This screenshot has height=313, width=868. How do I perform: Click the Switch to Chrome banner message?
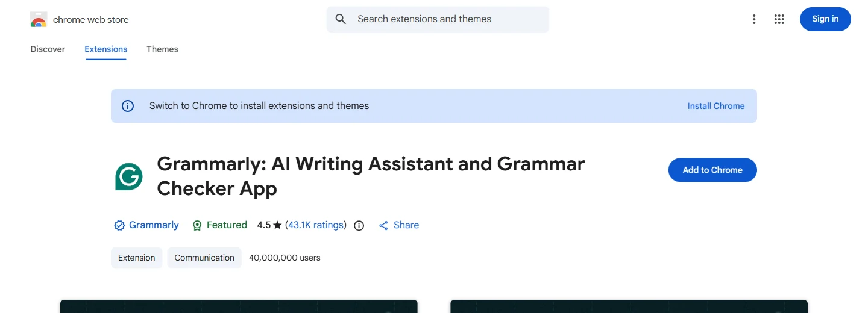pos(259,106)
